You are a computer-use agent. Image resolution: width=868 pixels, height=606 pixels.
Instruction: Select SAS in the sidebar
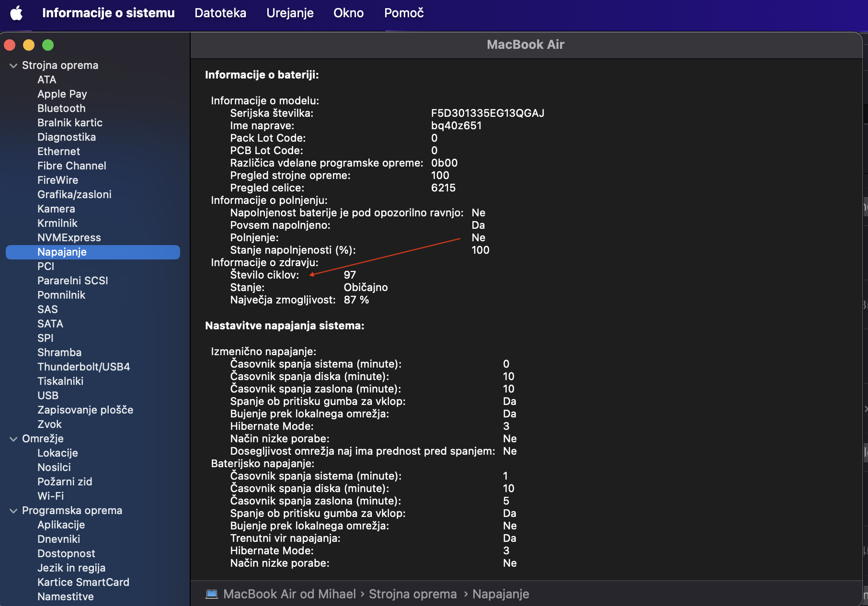(x=47, y=309)
